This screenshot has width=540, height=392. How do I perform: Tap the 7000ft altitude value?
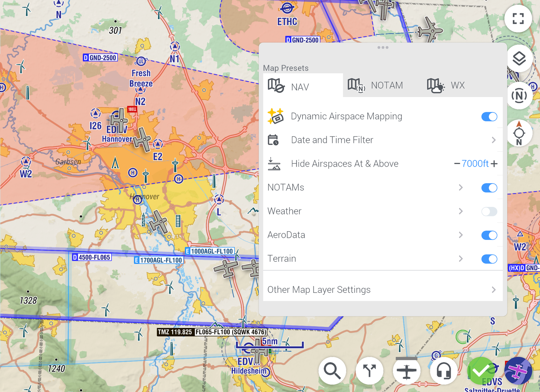[475, 164]
